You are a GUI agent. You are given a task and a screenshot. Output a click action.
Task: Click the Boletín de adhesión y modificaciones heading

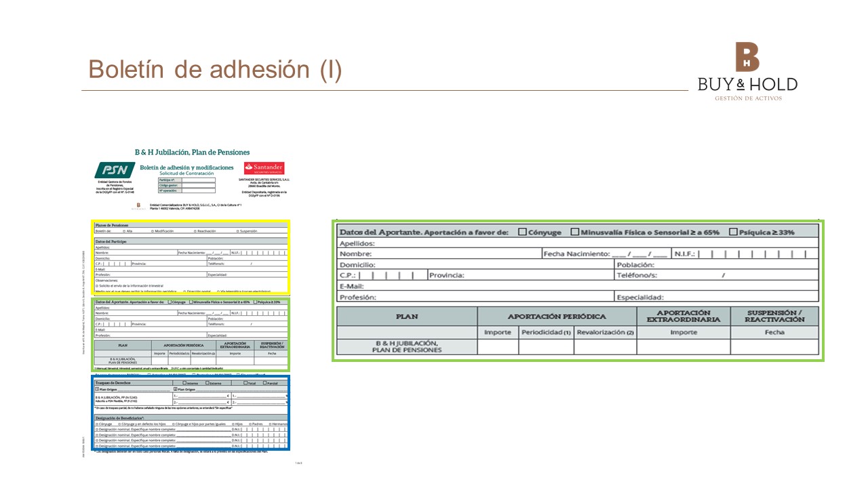point(186,167)
